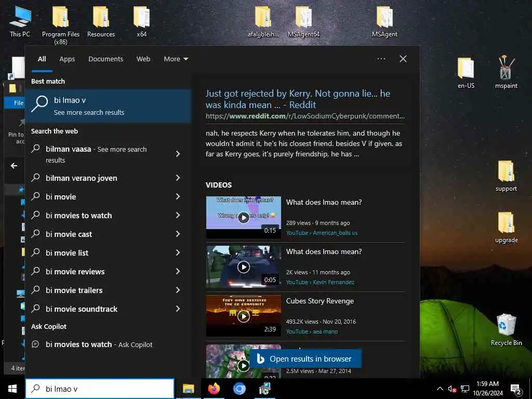Click the Windows Start button
Screen dimensions: 532x399
coord(12,389)
